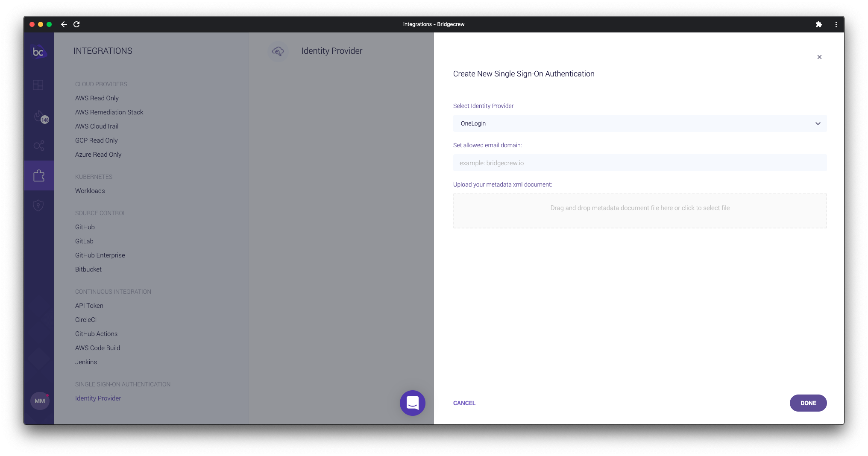Open AWS Remediation Stack integration
The image size is (868, 456).
click(x=109, y=112)
